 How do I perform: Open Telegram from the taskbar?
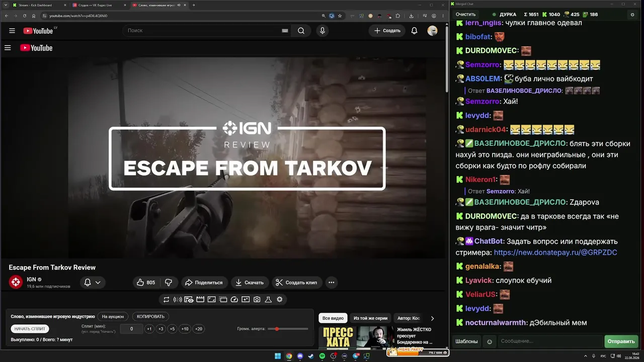(356, 356)
